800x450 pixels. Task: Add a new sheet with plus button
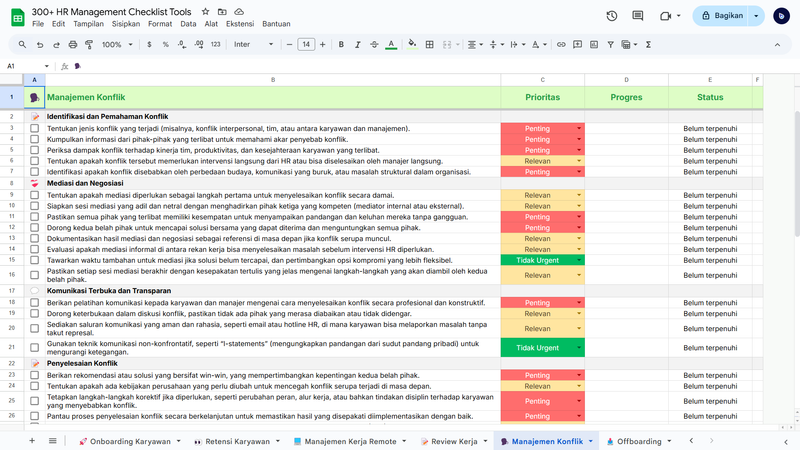coord(32,441)
